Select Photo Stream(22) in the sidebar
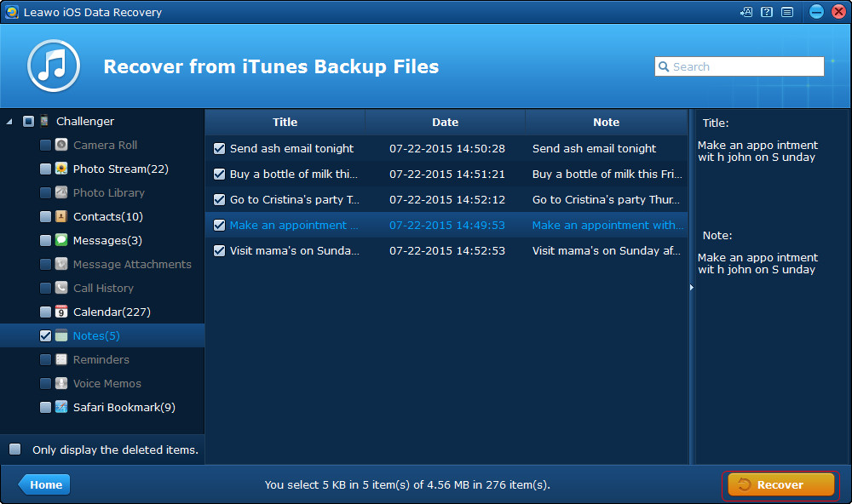 click(x=121, y=169)
